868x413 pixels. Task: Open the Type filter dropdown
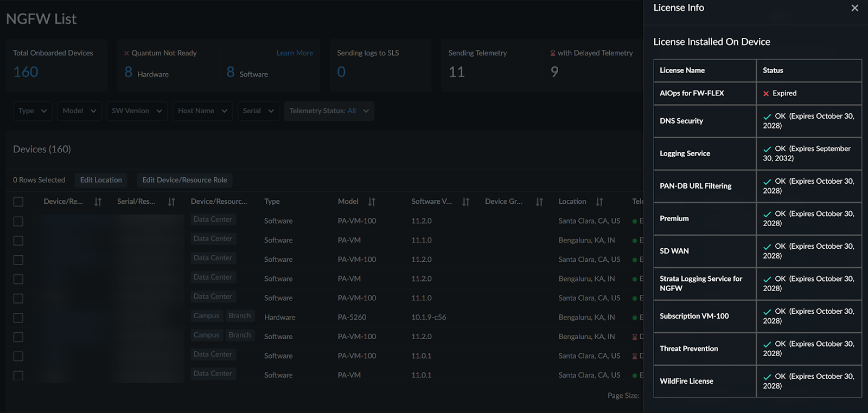[33, 111]
